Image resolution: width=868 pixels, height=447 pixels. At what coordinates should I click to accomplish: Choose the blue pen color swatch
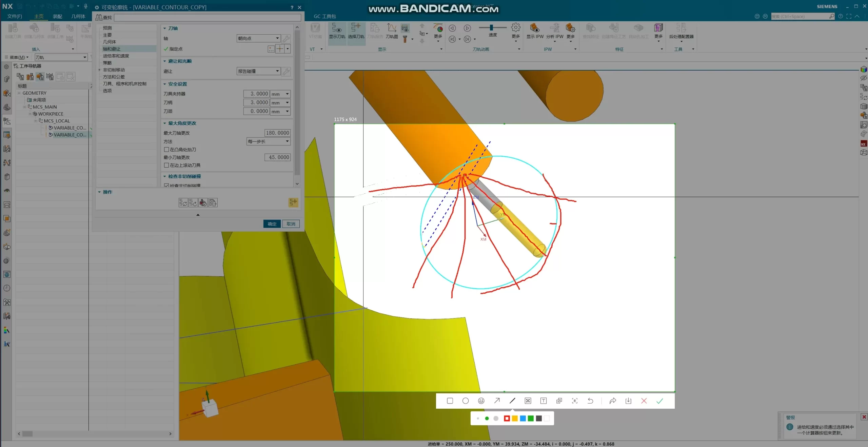[522, 419]
